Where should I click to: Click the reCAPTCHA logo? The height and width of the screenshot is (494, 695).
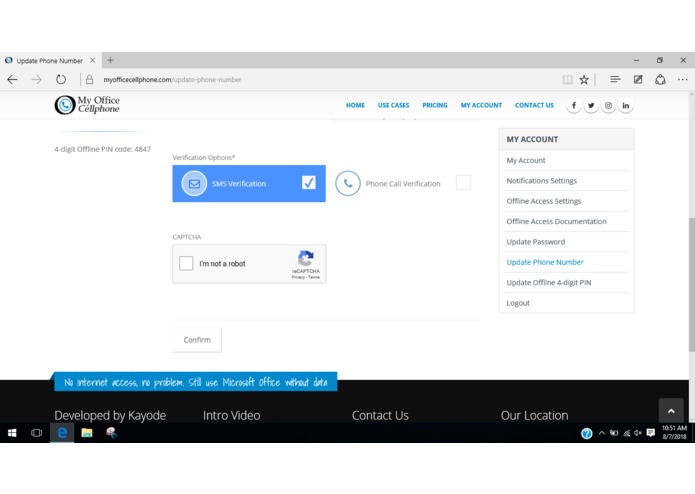pos(306,258)
